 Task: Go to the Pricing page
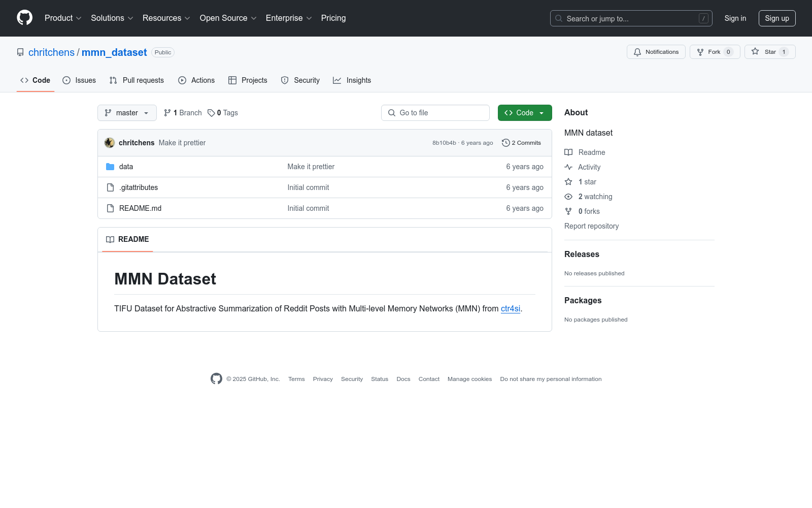[333, 18]
